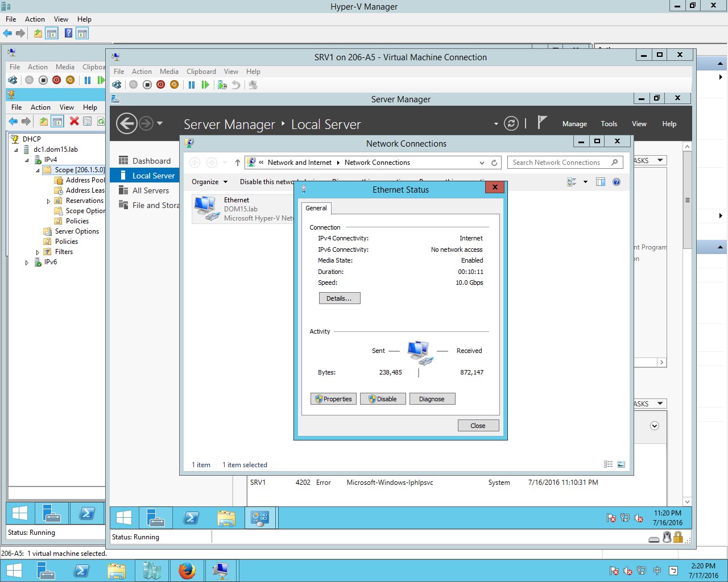The image size is (728, 582).
Task: Expand the IPv6 node in DHCP tree
Action: (27, 263)
